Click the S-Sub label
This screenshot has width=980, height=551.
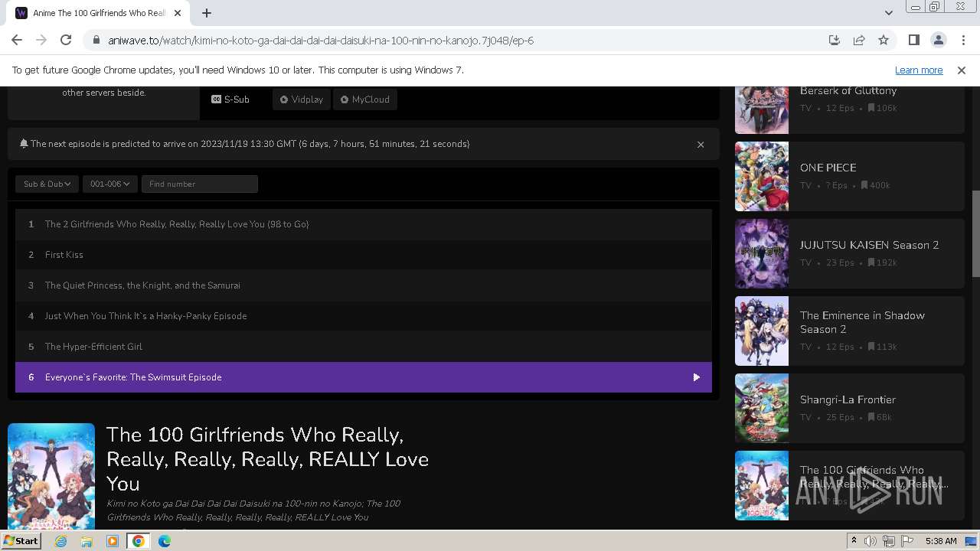click(x=230, y=99)
